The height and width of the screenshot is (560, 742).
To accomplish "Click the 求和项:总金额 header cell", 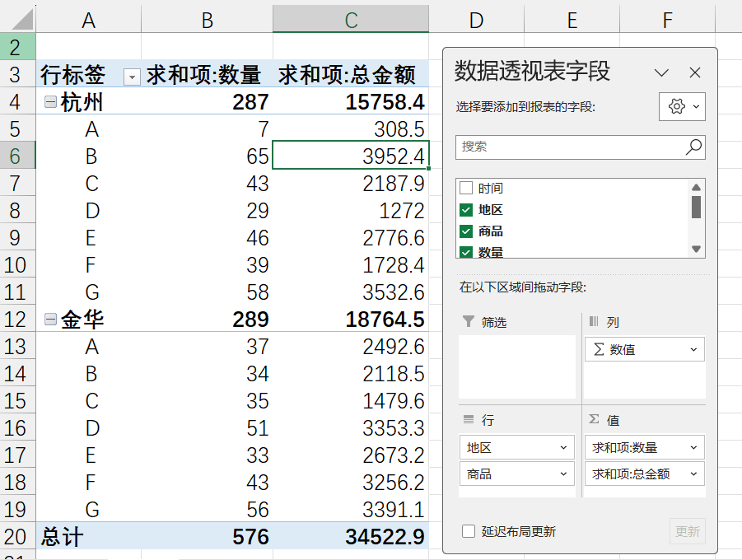I will click(x=351, y=75).
